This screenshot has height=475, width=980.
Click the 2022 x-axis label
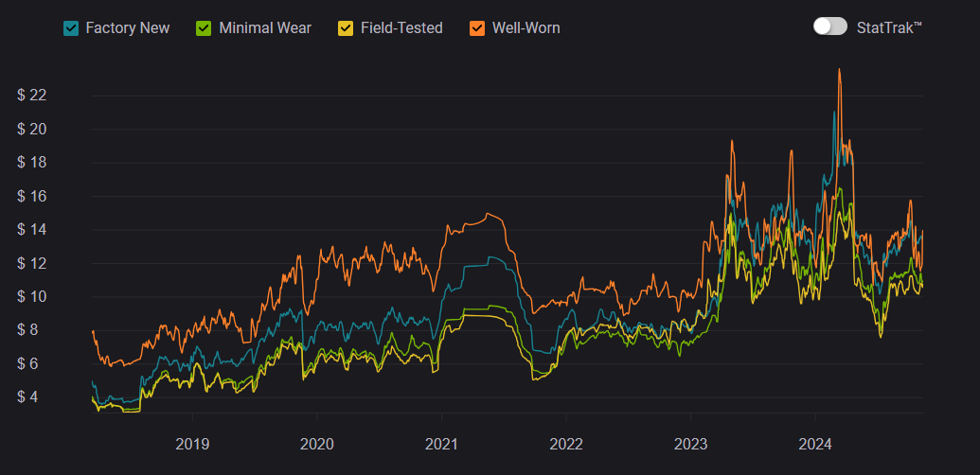(x=566, y=443)
